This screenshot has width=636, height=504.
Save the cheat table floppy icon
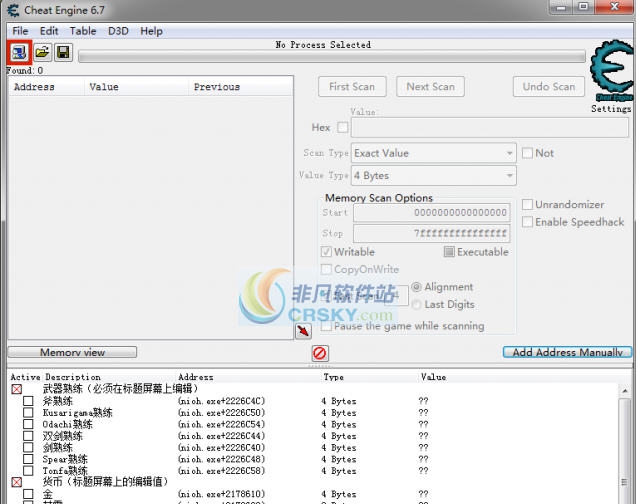(x=63, y=52)
